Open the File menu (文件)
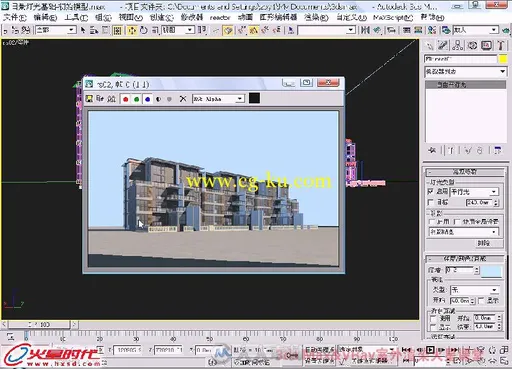Image resolution: width=512 pixels, height=369 pixels. (15, 17)
